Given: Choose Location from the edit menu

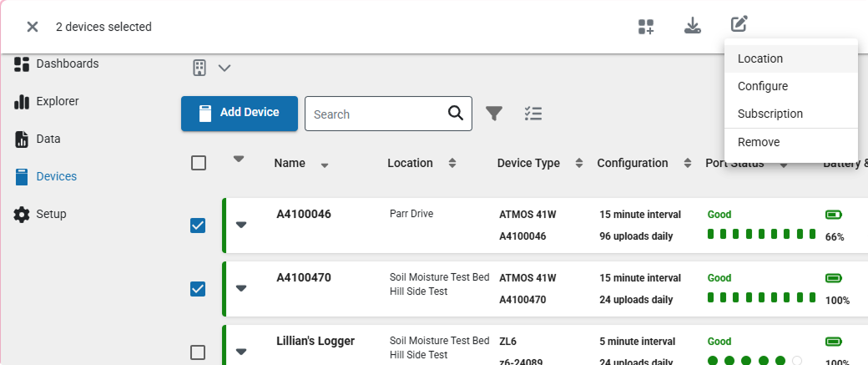Looking at the screenshot, I should click(790, 58).
